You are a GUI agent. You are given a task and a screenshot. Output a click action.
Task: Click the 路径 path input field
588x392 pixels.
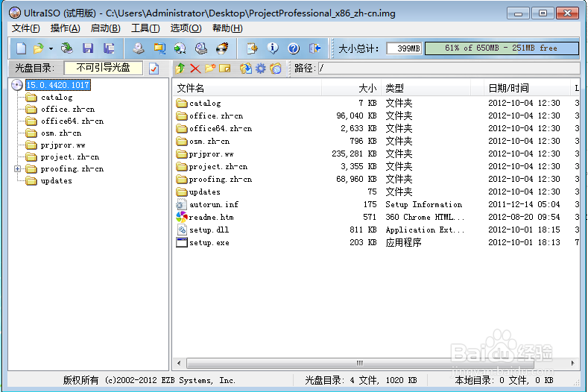(x=449, y=69)
